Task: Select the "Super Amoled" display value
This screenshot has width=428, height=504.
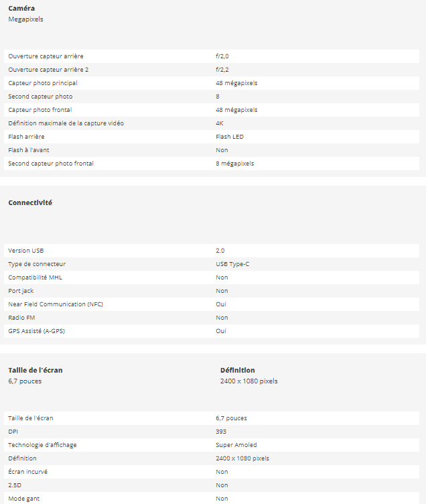Action: click(x=236, y=445)
